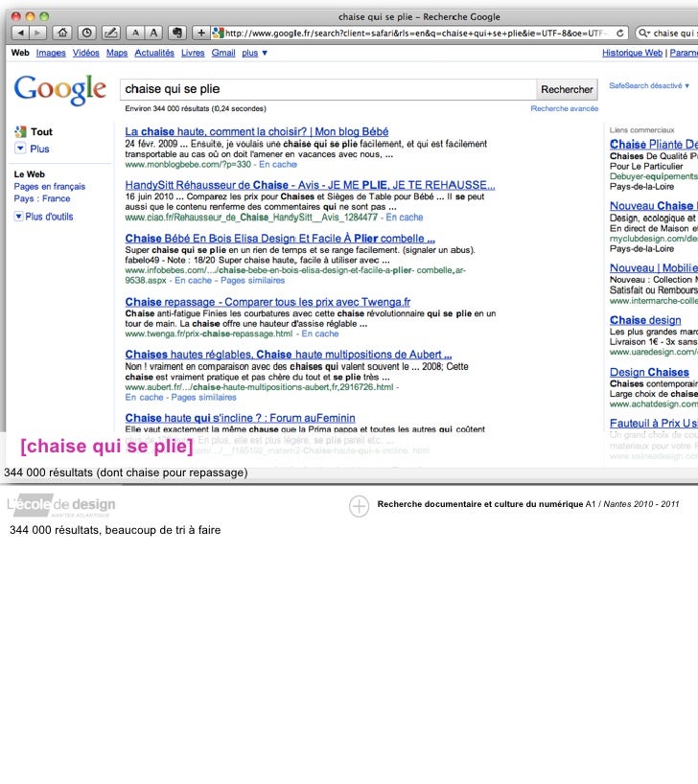Click the Google logo
The image size is (698, 784).
coord(60,90)
